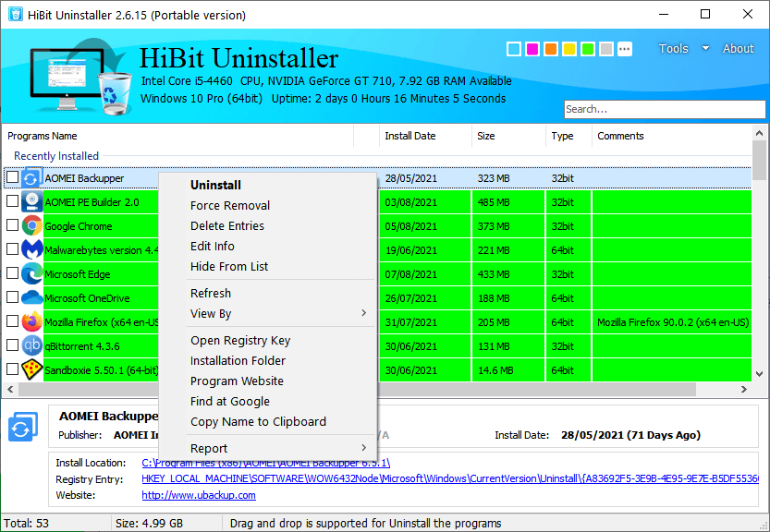Click the Microsoft Edge icon
This screenshot has height=532, width=770.
[32, 274]
